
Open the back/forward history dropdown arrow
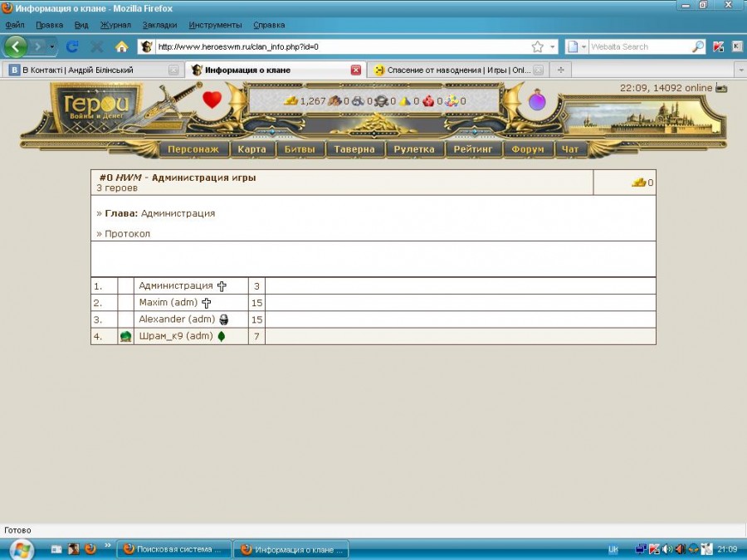pos(52,46)
